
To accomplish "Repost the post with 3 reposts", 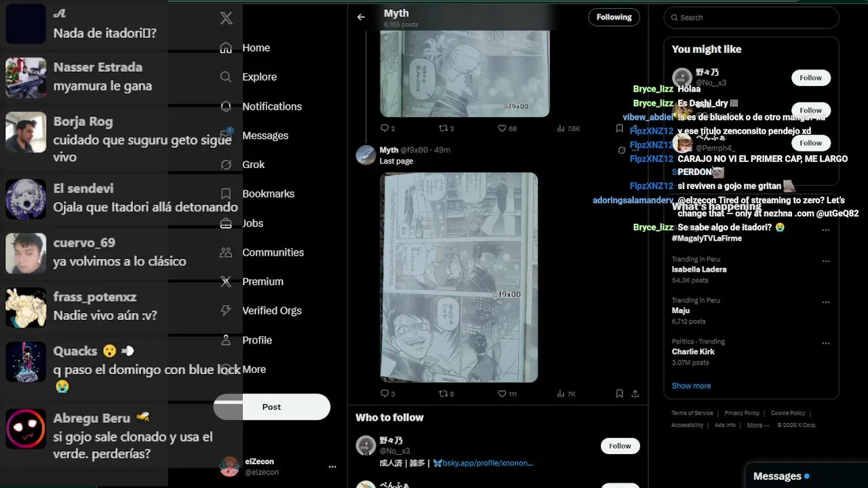I will click(443, 128).
